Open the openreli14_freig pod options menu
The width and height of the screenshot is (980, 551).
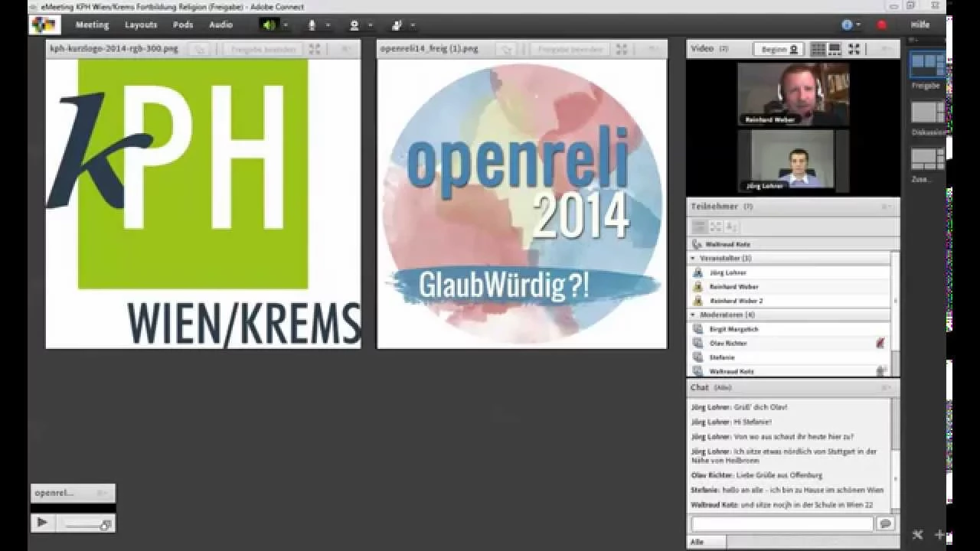(653, 49)
